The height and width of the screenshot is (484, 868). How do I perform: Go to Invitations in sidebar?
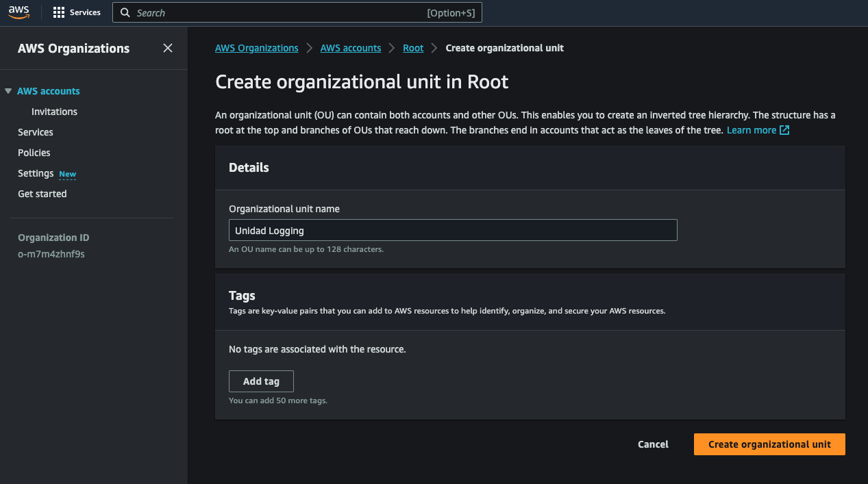coord(54,112)
